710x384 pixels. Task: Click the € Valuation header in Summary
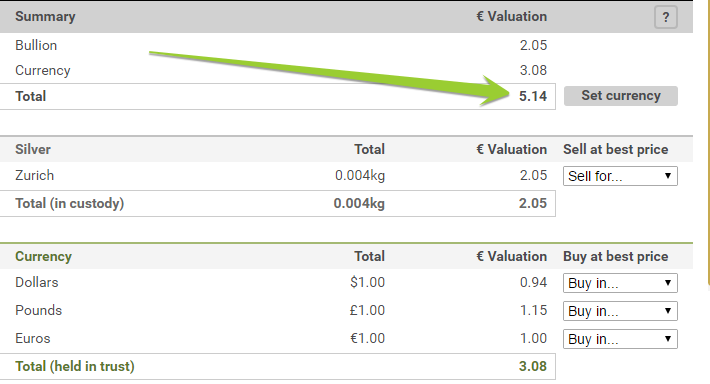[x=512, y=17]
